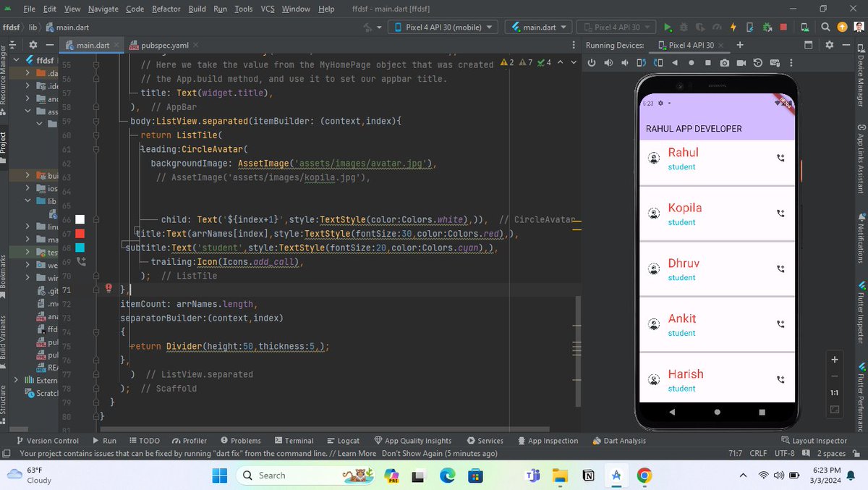The image size is (868, 490).
Task: Open IDE update notification orange icon
Action: pos(841,28)
